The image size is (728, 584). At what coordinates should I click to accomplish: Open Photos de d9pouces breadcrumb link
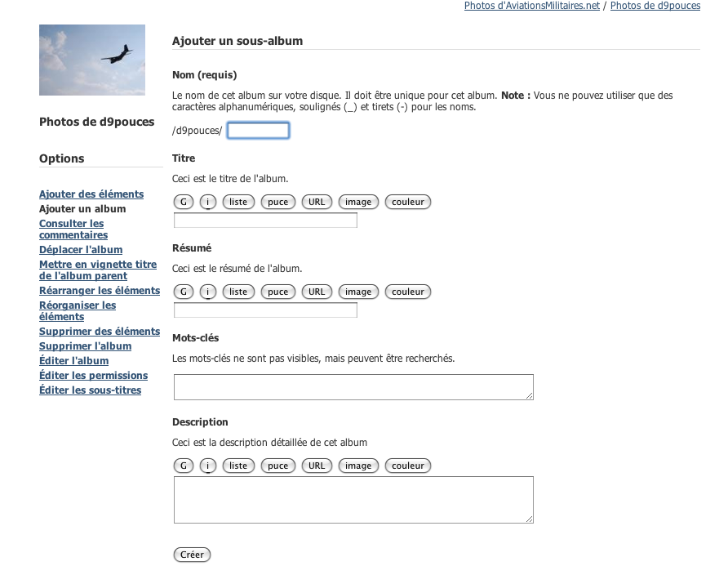(x=655, y=6)
